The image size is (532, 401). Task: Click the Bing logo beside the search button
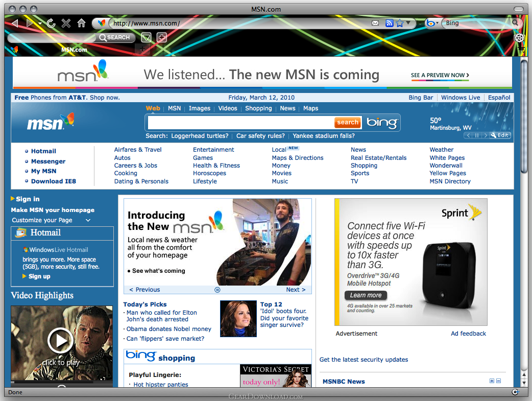(x=382, y=122)
